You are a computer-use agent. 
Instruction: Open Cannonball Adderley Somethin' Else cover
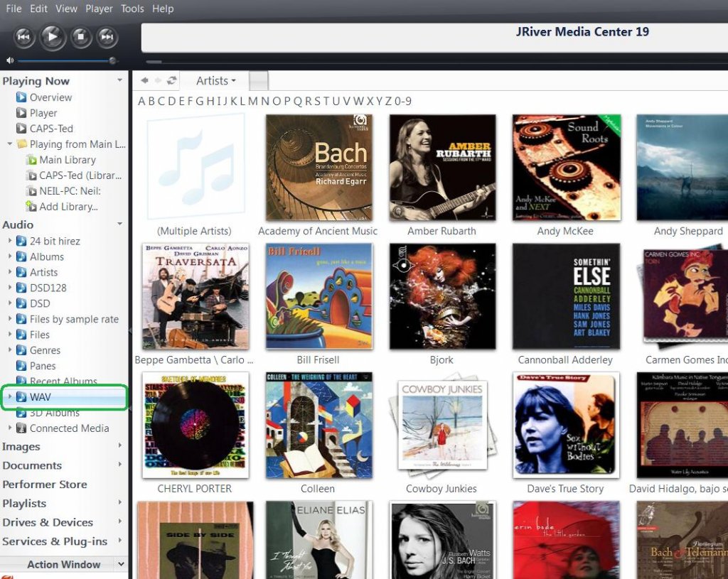(x=567, y=296)
